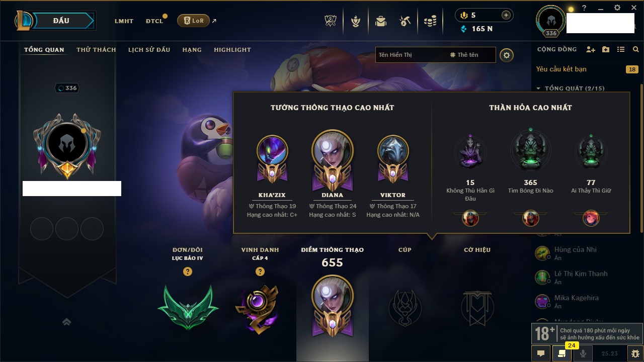Click the Tên Hiển Thị search field
This screenshot has height=362, width=644.
412,55
